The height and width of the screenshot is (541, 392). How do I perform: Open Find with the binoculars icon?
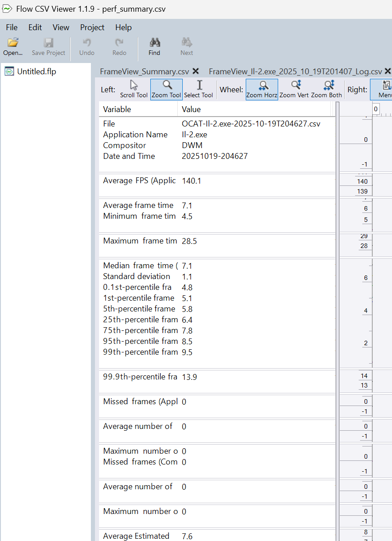click(155, 42)
